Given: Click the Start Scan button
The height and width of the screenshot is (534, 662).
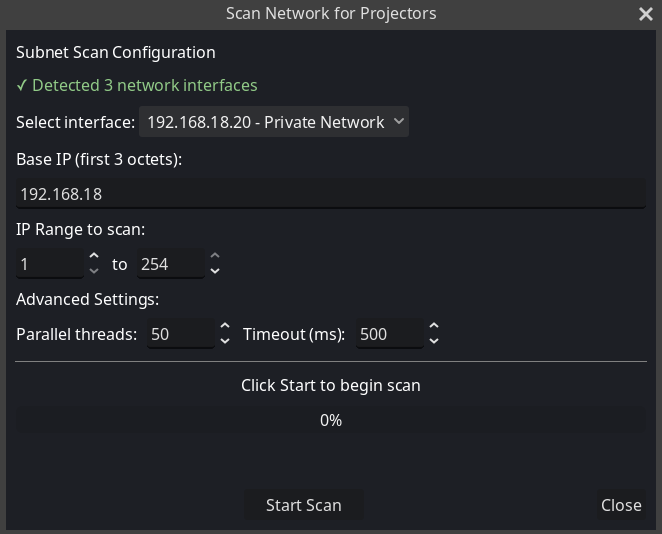Looking at the screenshot, I should (303, 505).
